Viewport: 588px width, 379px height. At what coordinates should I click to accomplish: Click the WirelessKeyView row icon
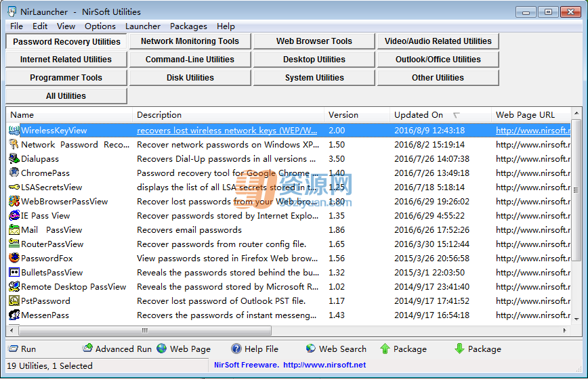14,131
